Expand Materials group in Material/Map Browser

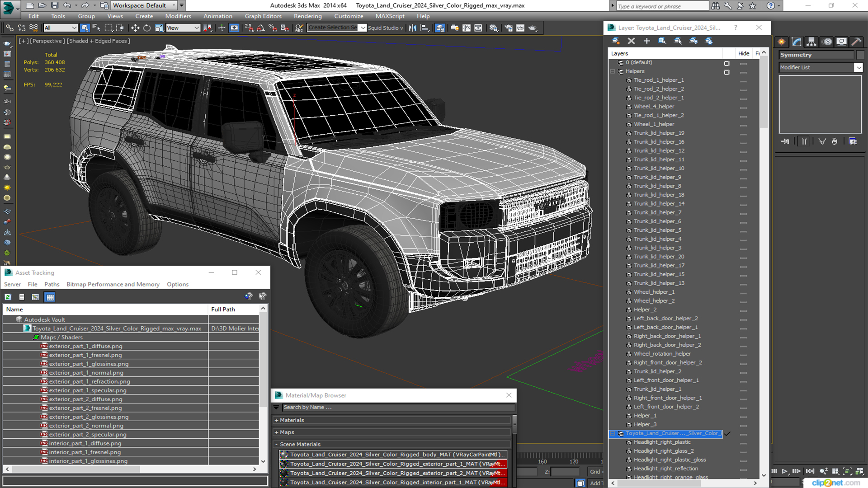[276, 420]
